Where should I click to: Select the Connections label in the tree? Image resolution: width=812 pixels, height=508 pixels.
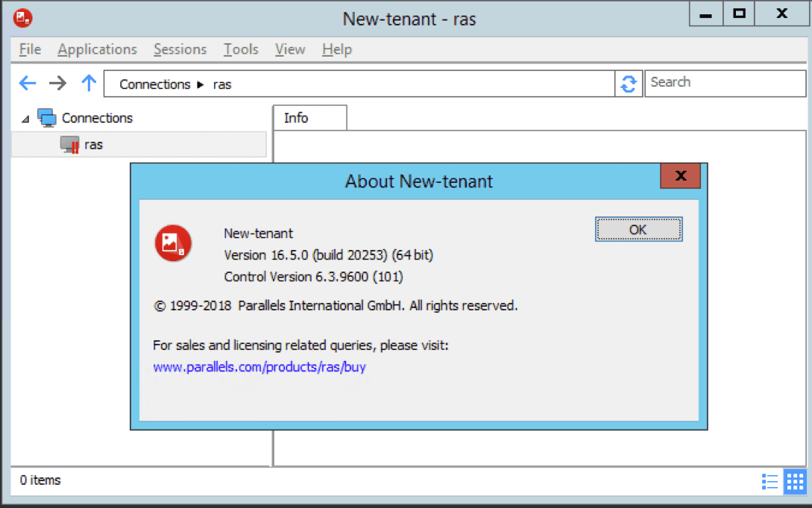pyautogui.click(x=98, y=118)
